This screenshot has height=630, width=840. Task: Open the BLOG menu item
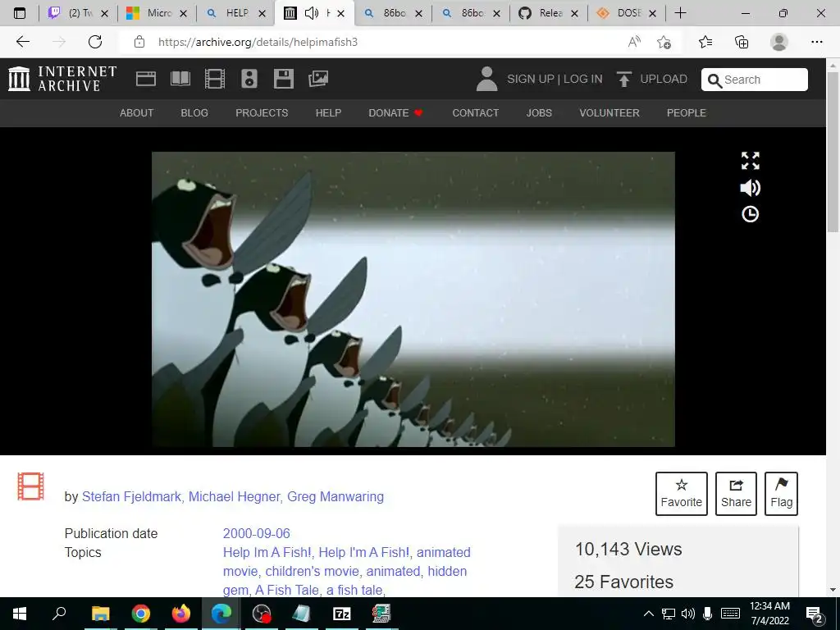(194, 113)
